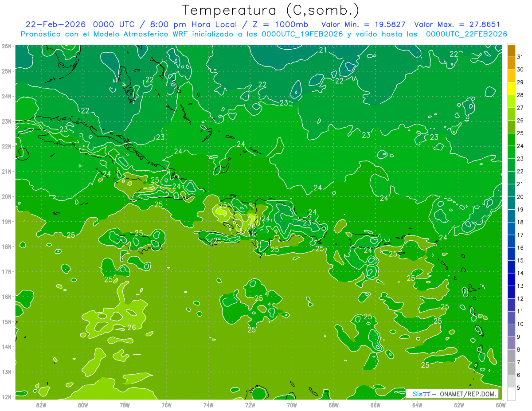Click the latitude label "13N"

click(6, 372)
